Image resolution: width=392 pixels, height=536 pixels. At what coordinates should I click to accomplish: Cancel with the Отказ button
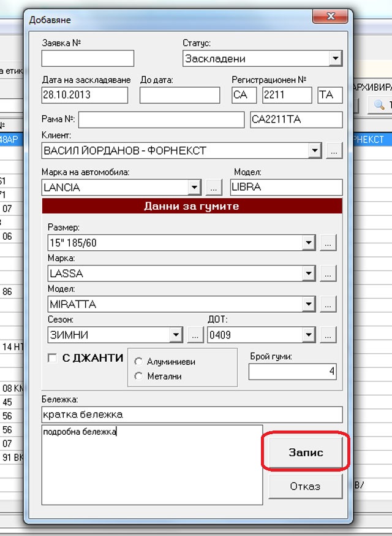[x=306, y=486]
